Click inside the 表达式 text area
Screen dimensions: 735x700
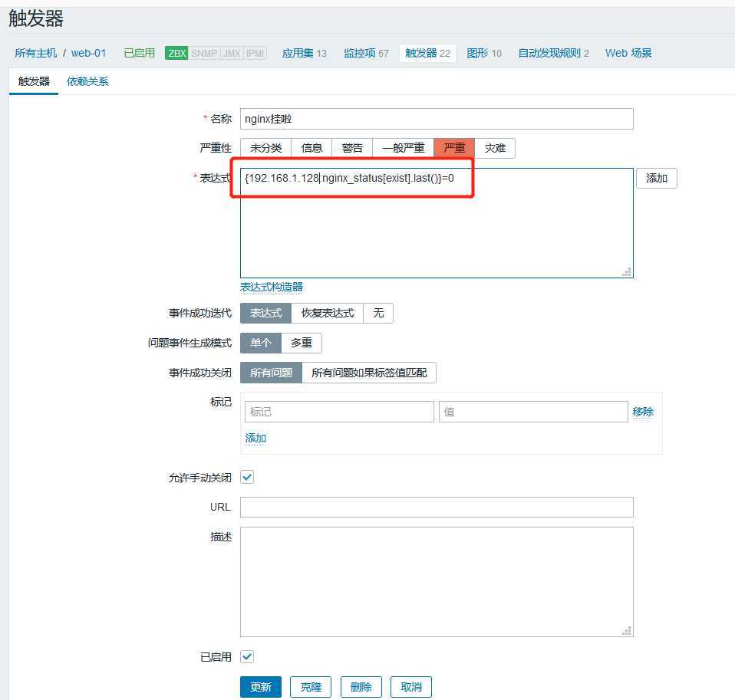click(437, 223)
